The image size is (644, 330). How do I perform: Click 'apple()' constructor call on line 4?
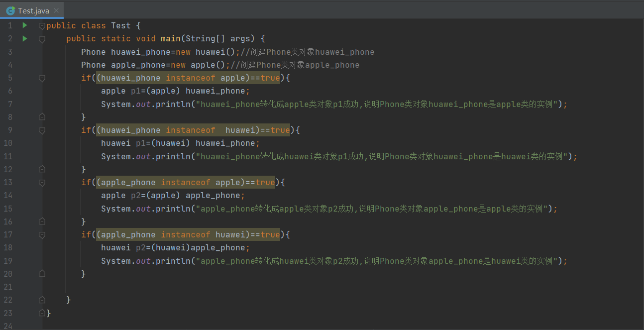pyautogui.click(x=208, y=65)
